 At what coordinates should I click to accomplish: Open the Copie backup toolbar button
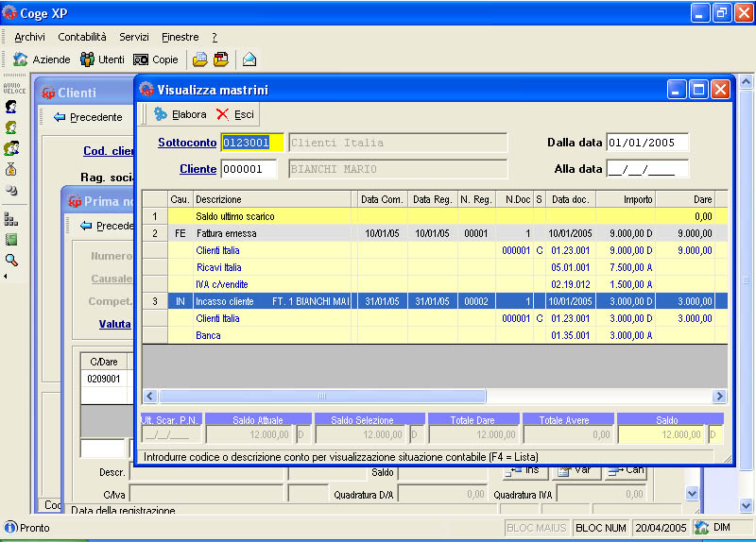pos(156,59)
